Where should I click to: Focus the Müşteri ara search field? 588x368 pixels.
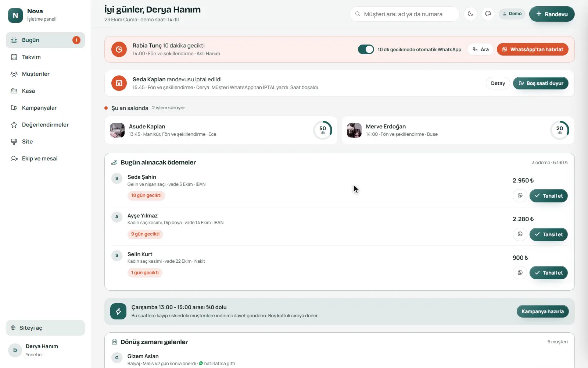(x=404, y=14)
